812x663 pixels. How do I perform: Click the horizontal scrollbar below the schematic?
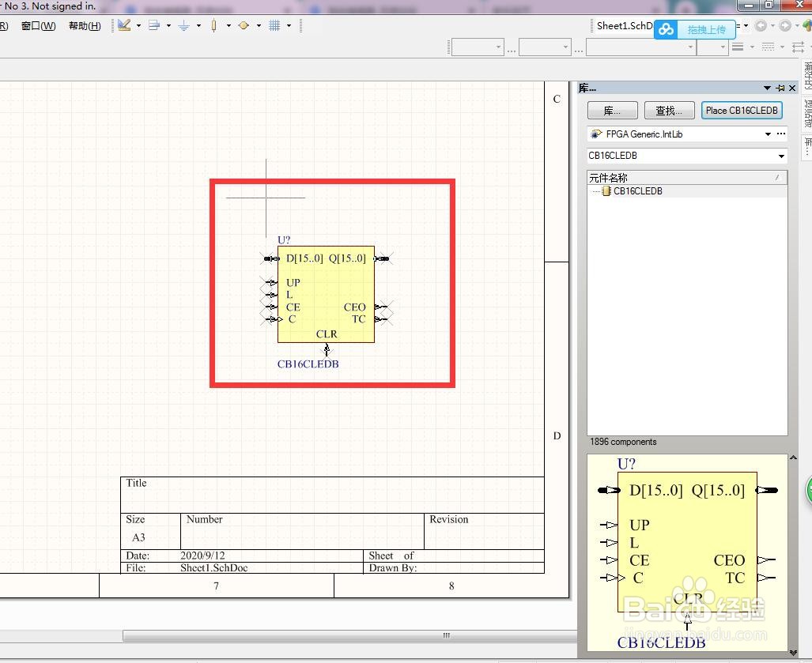point(350,635)
